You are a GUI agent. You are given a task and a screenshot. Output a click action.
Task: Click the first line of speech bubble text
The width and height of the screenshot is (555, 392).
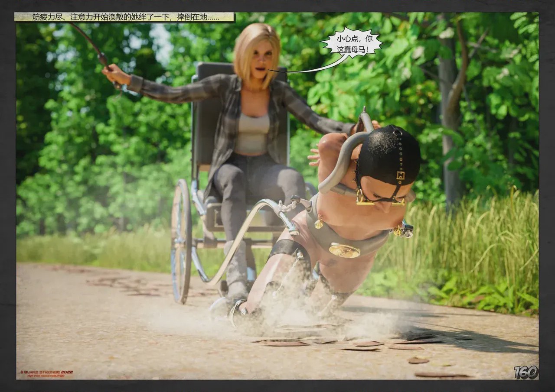click(x=352, y=38)
